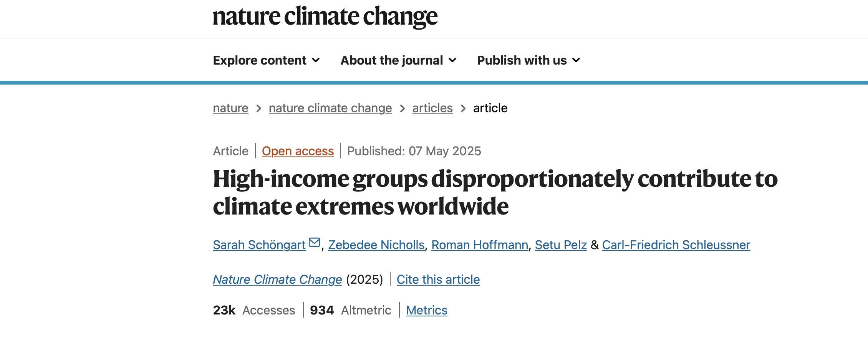
Task: Open the Metrics link
Action: (x=426, y=310)
